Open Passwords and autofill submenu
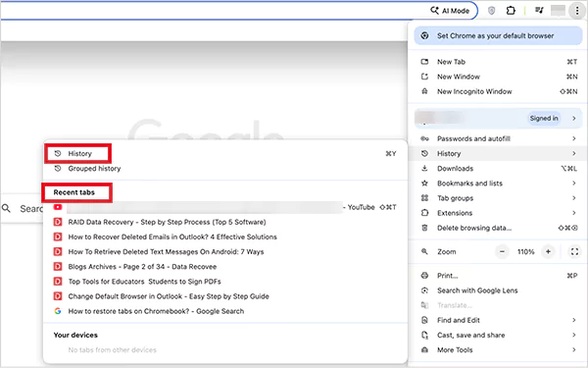Screen dimensions: 588x368 point(498,138)
